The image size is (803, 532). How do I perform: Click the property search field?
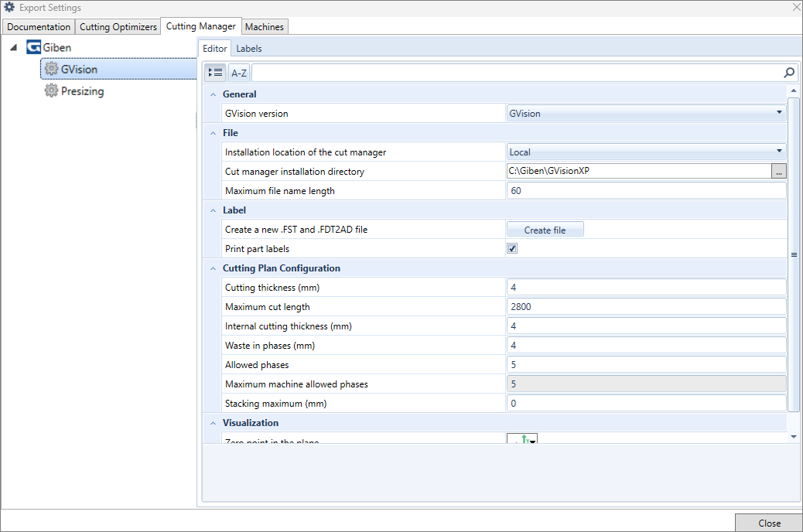pos(518,73)
